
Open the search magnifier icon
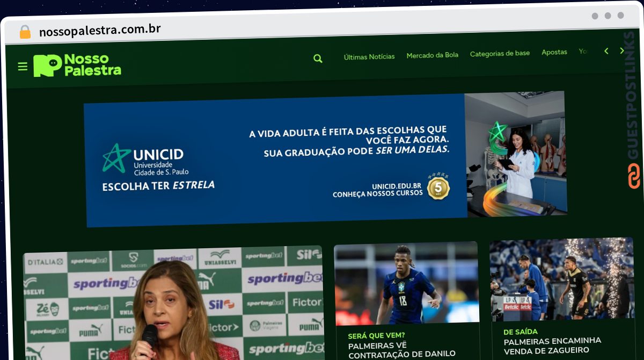(x=318, y=59)
